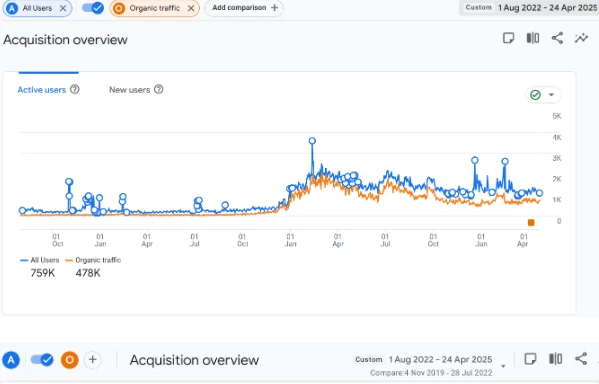Click the plus add comparison icon in bottom bar

coord(92,360)
